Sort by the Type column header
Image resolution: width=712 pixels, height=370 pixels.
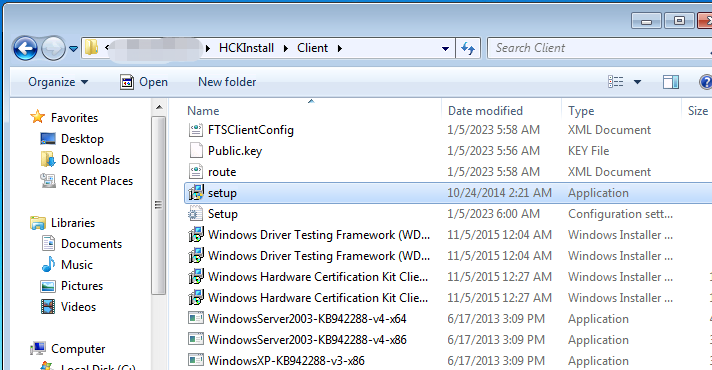click(x=581, y=111)
